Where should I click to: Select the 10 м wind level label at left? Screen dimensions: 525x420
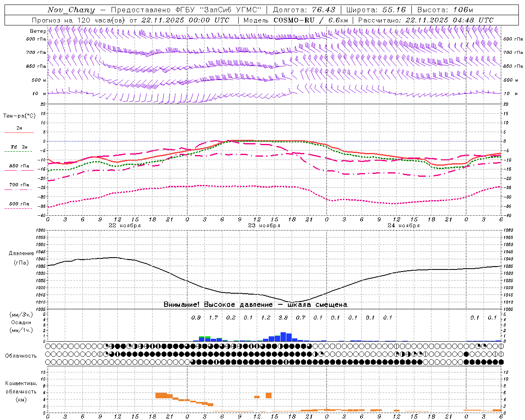[39, 94]
